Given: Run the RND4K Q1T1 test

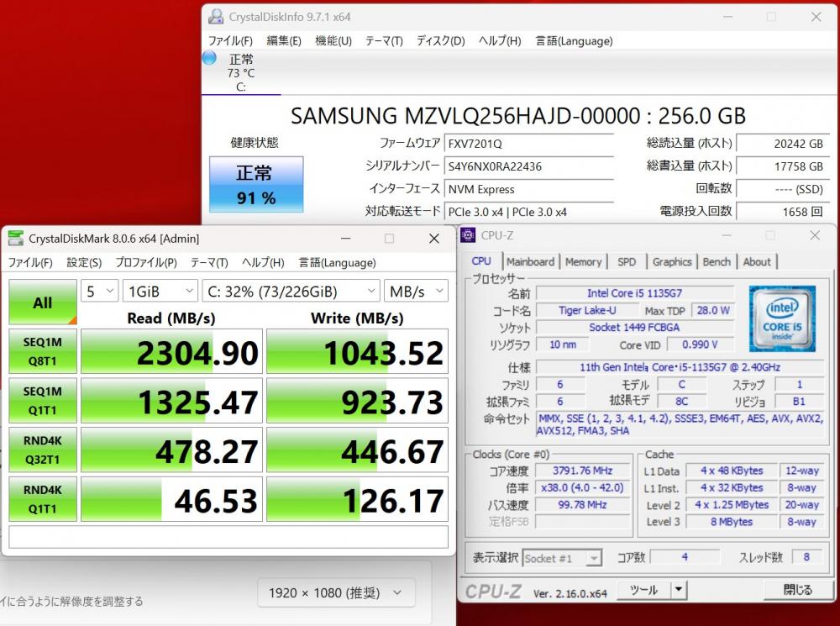Looking at the screenshot, I should tap(43, 499).
